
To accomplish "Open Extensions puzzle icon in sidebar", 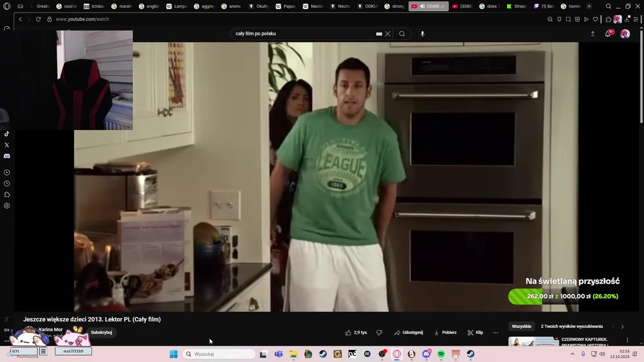I will point(7,195).
